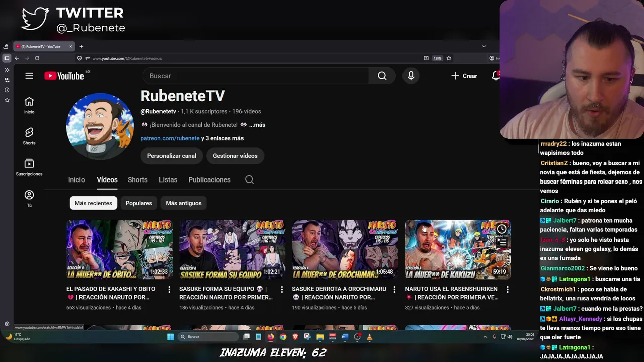
Task: Show the 3 more channel links
Action: click(x=222, y=138)
